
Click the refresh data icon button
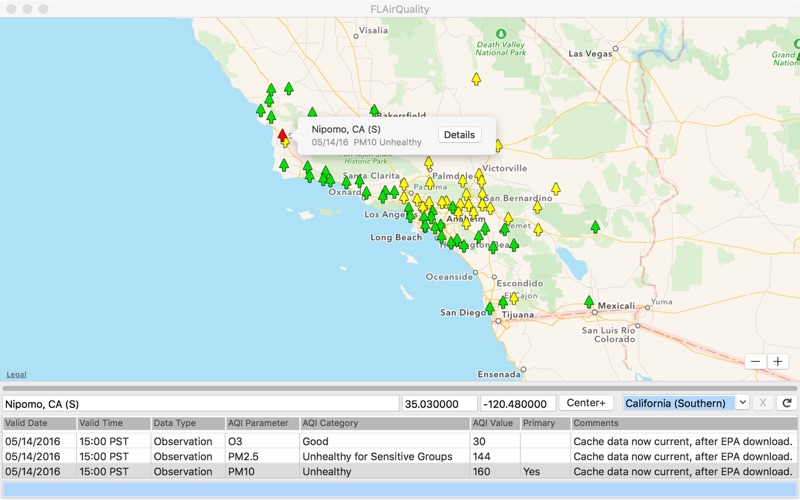point(788,403)
